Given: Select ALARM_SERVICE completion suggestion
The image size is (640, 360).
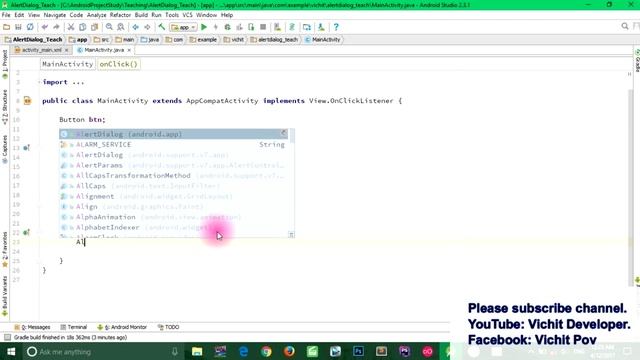Looking at the screenshot, I should pos(173,144).
